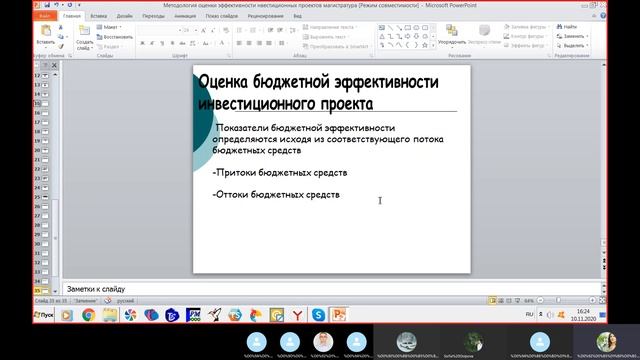This screenshot has height=360, width=640.
Task: Open the Контур фигуры dropdown
Action: [526, 36]
